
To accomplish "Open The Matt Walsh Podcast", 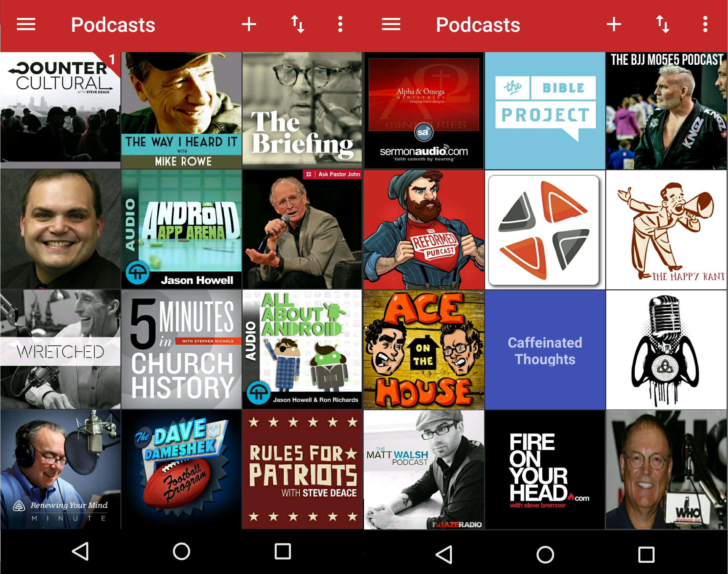I will coord(424,470).
